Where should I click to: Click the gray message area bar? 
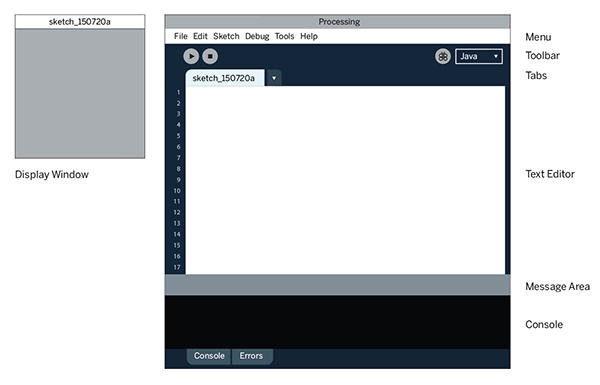pyautogui.click(x=338, y=285)
